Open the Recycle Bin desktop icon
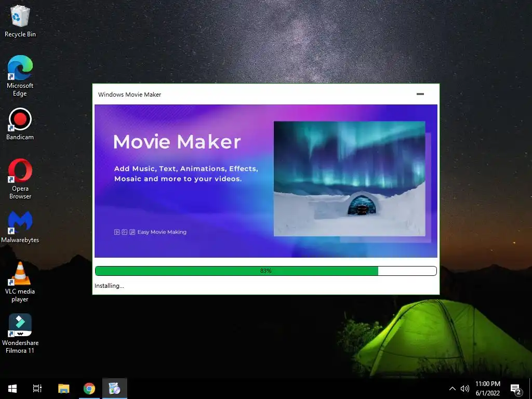Screen dimensions: 532x399 [x=20, y=21]
